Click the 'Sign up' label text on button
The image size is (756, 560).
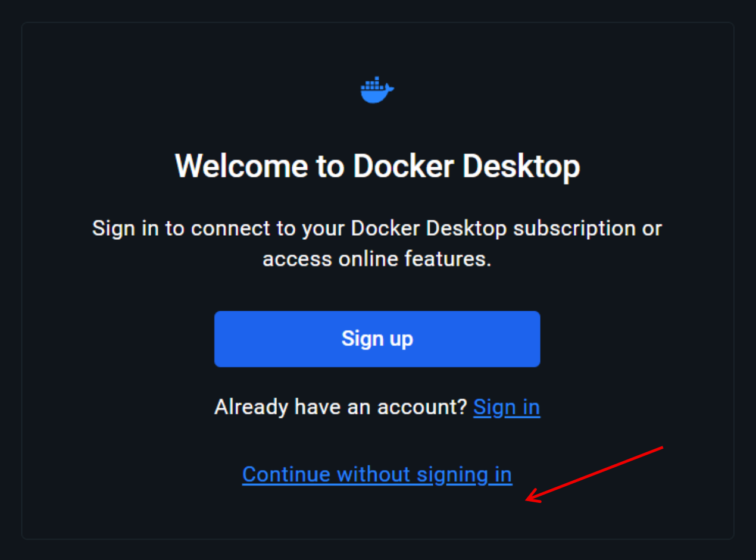pos(377,339)
